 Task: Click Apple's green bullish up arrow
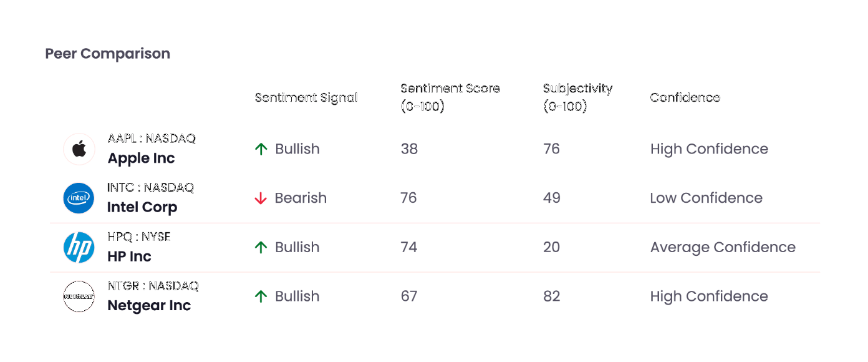[261, 149]
